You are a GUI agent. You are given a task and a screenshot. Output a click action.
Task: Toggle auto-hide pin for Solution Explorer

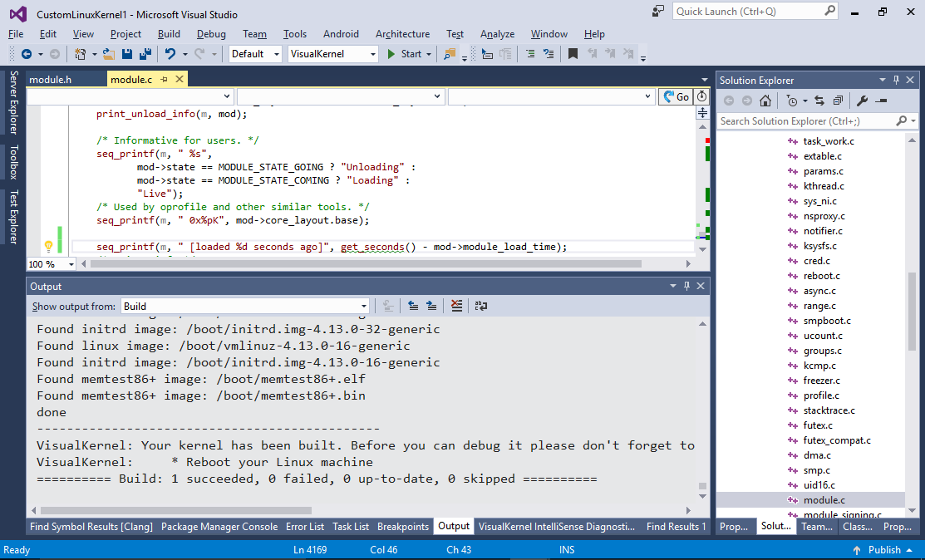click(x=896, y=80)
